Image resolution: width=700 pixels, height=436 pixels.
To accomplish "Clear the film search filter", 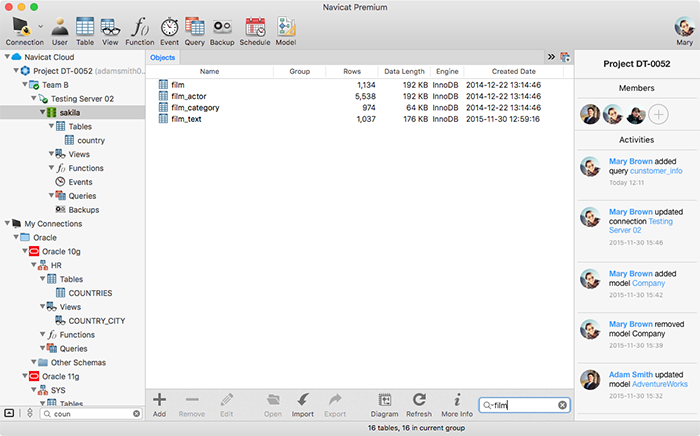I will tap(562, 405).
